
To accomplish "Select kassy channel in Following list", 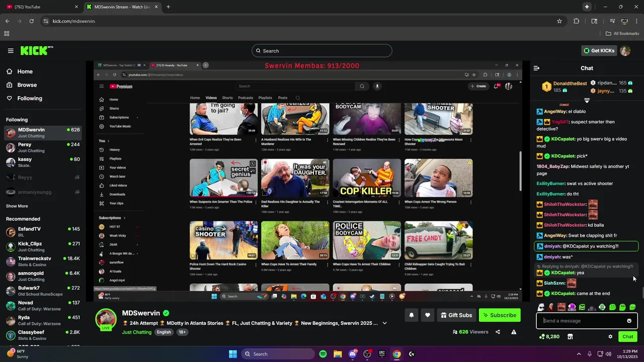I will coord(43,162).
